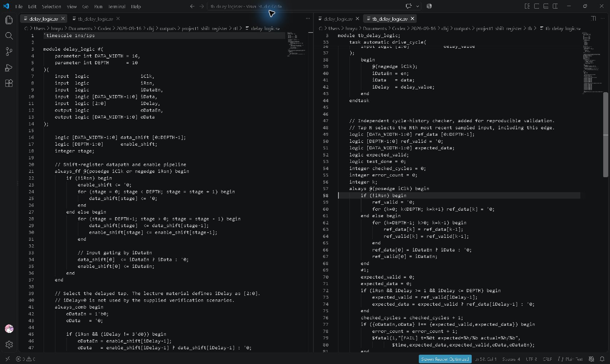Switch to tb_delay_logic.sv tab in left group
Viewport: 610px width, 364px height.
(x=95, y=19)
